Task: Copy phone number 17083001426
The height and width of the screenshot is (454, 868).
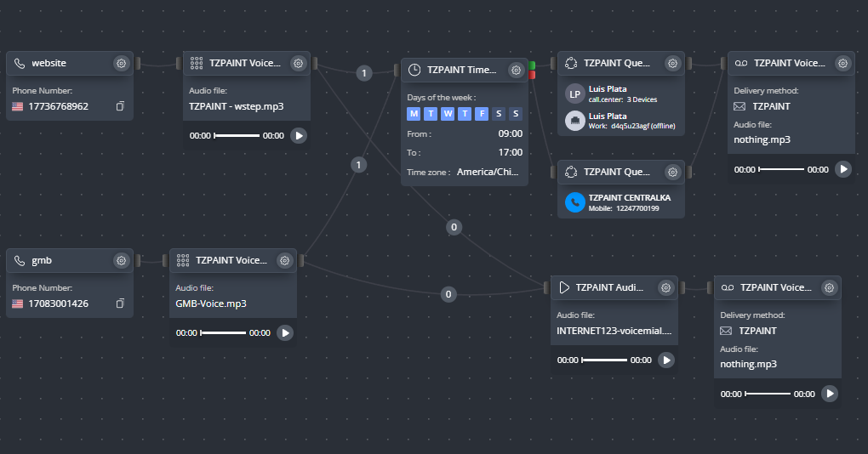Action: point(120,304)
